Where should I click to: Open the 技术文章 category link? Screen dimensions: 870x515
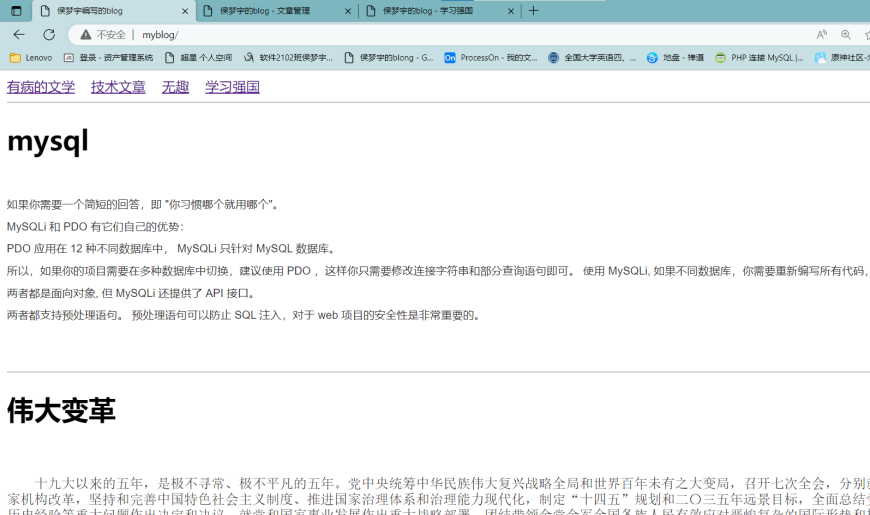[118, 87]
